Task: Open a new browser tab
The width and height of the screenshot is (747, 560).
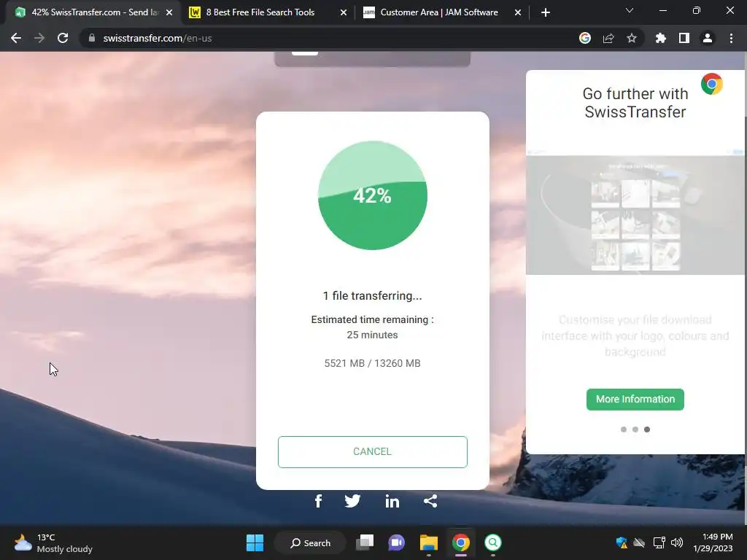Action: (x=546, y=13)
